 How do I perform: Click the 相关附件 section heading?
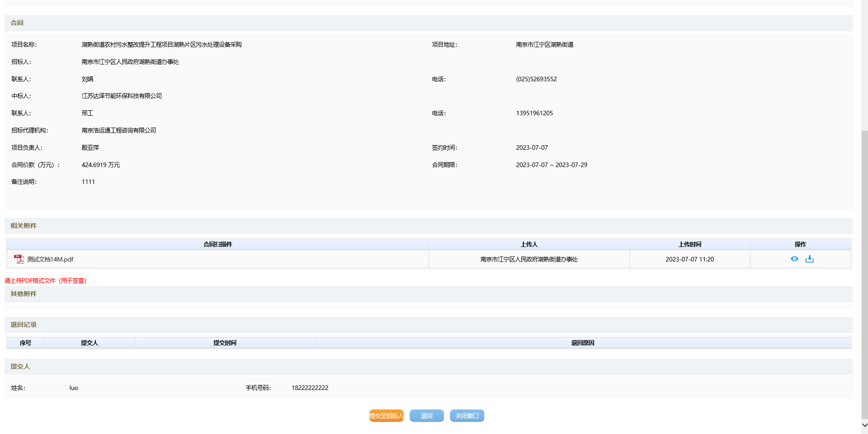coord(24,226)
